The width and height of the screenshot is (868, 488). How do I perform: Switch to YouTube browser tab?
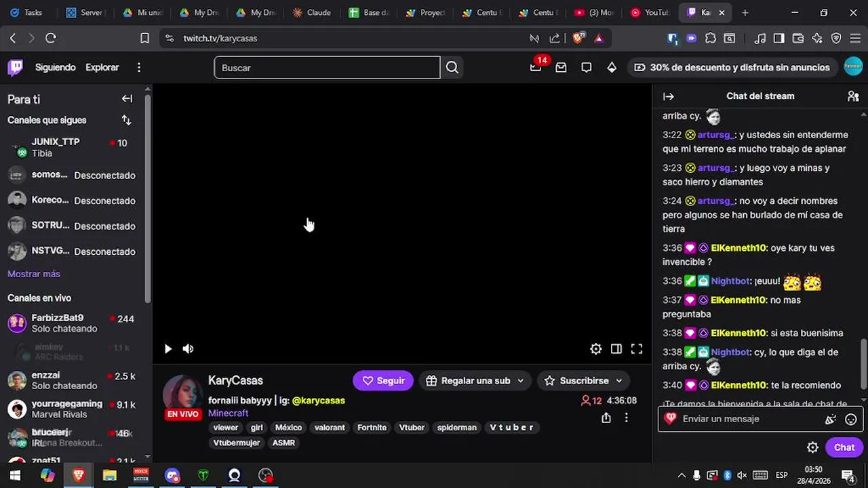coord(651,12)
